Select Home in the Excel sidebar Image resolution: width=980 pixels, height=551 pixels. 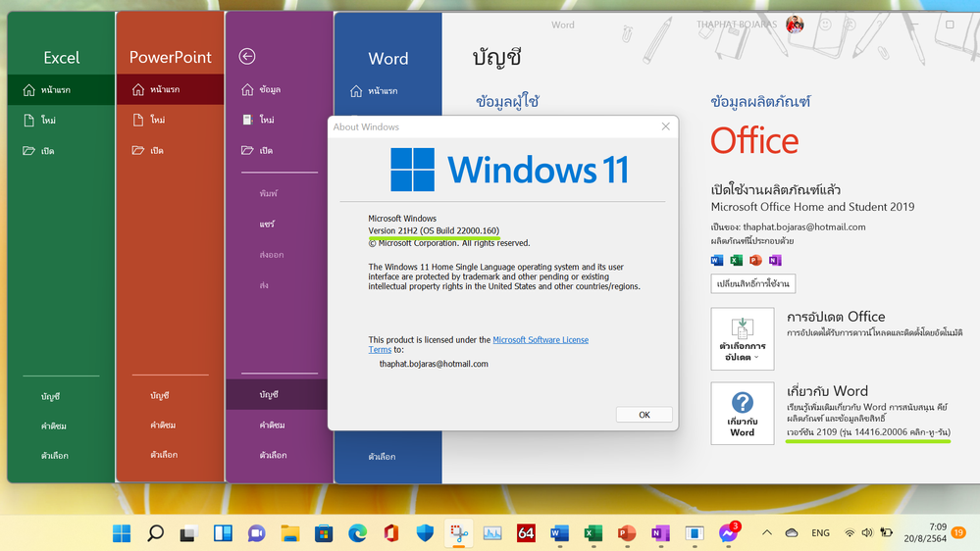[x=61, y=90]
